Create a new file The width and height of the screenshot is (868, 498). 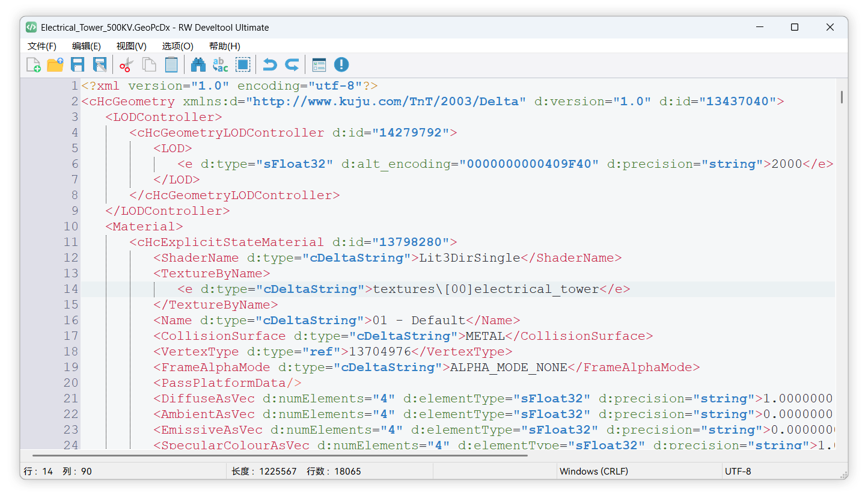33,64
